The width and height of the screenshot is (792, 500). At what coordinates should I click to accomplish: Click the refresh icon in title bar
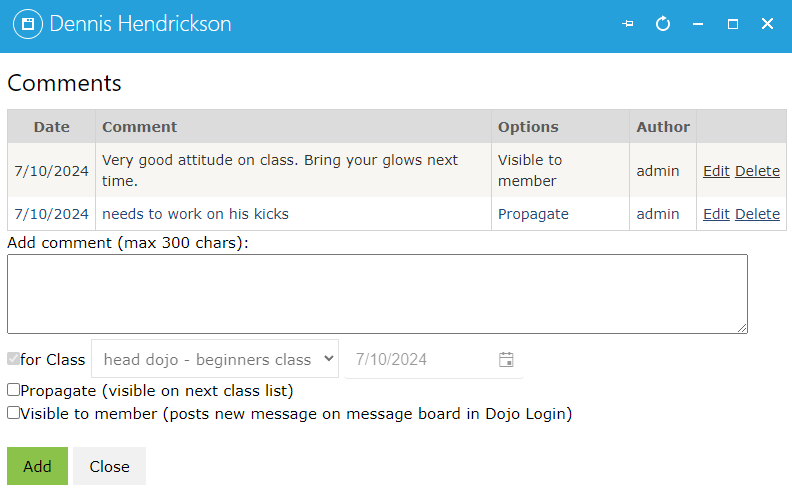tap(663, 24)
